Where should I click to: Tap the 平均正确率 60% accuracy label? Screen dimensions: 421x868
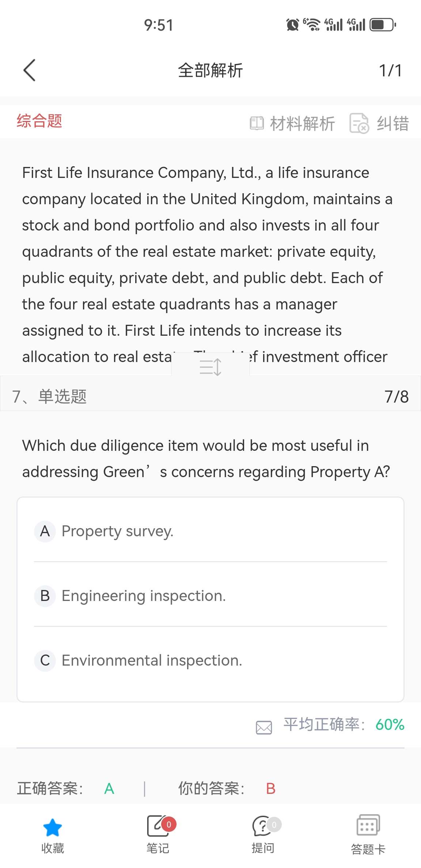pyautogui.click(x=344, y=725)
